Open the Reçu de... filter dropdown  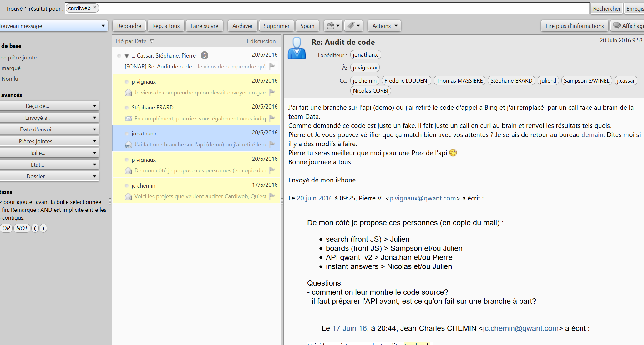(49, 106)
